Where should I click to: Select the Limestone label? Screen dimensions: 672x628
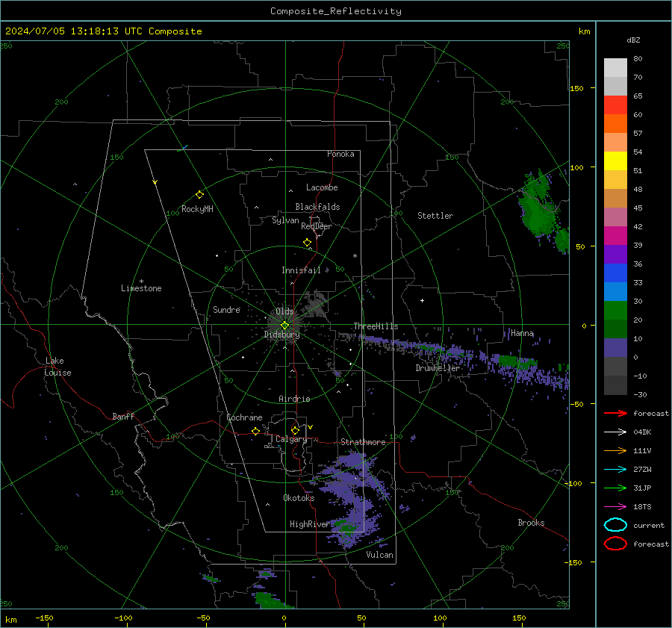141,288
